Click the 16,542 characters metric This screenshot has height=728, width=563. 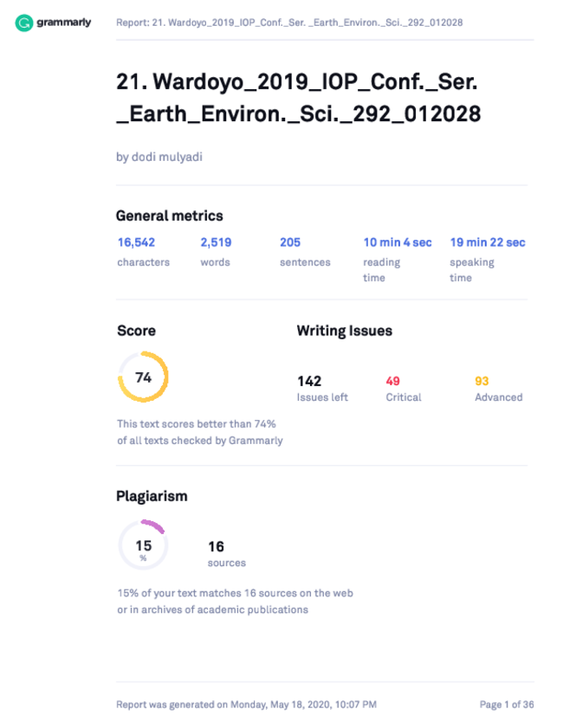pos(143,252)
